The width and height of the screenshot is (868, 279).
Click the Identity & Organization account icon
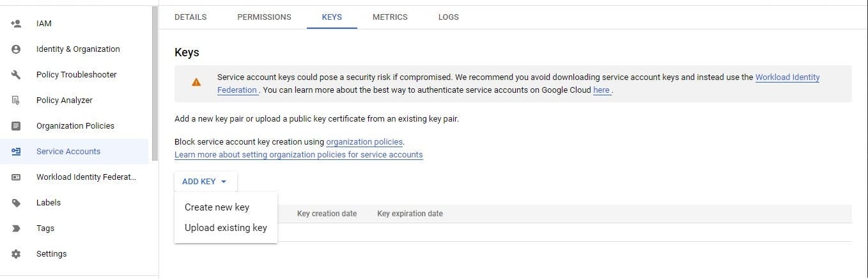click(x=16, y=49)
